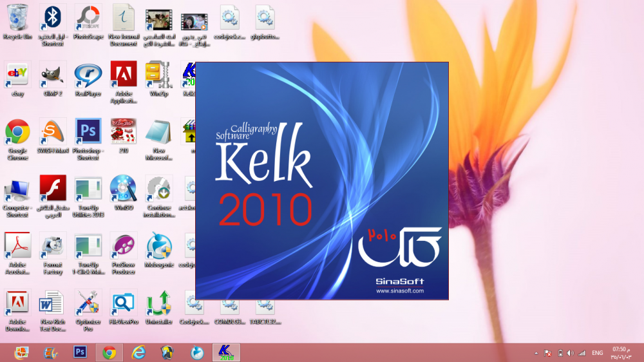Launch Internet Explorer from the taskbar
This screenshot has width=644, height=362.
138,352
